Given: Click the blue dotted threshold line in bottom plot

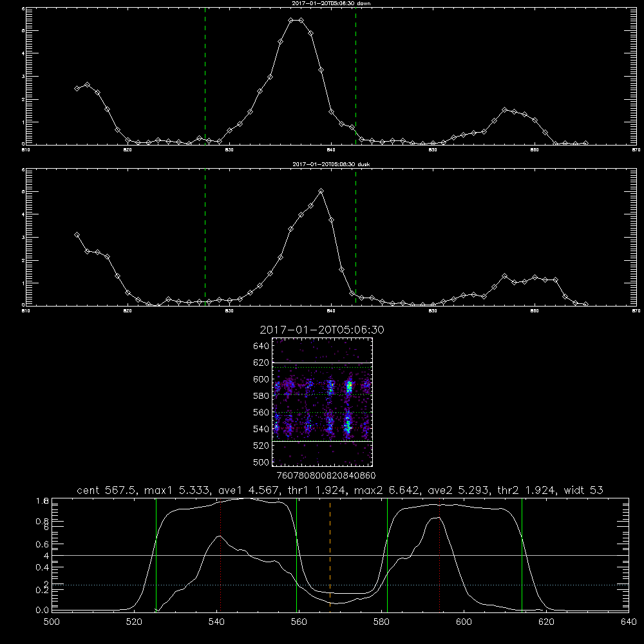Looking at the screenshot, I should coord(340,585).
